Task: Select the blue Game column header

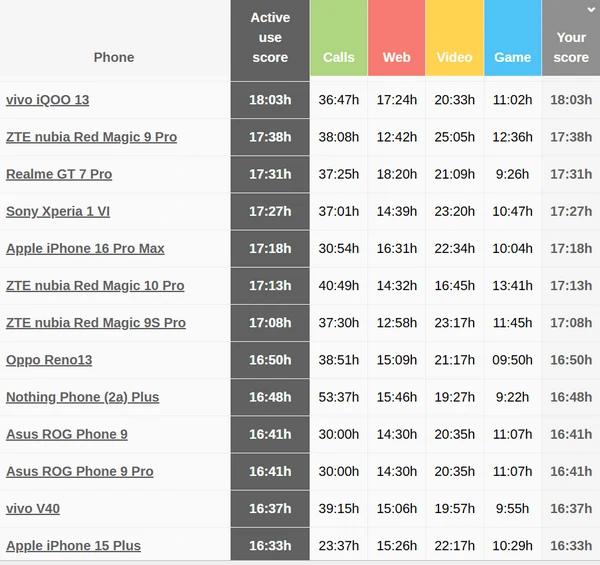Action: (512, 57)
